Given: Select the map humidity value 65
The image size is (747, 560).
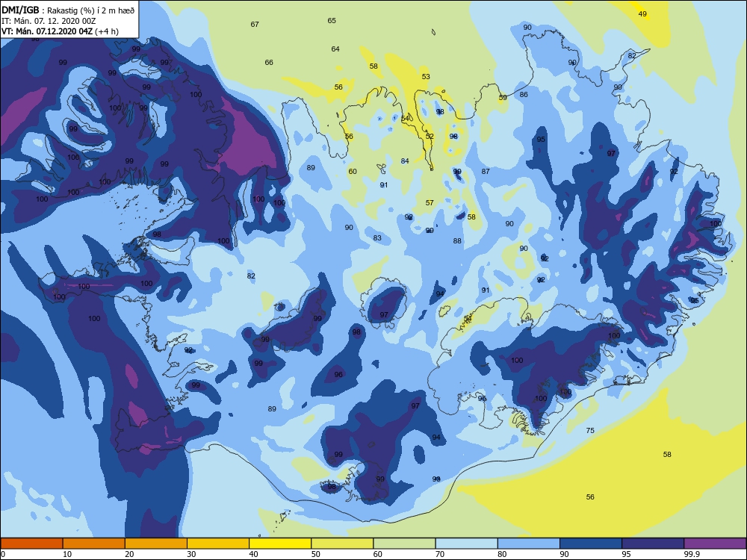Looking at the screenshot, I should [332, 20].
